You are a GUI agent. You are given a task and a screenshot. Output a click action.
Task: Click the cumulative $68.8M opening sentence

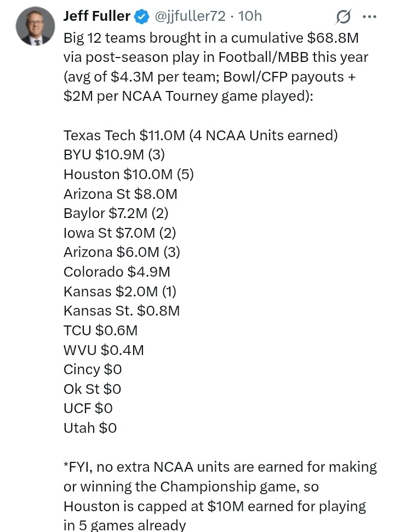click(216, 67)
